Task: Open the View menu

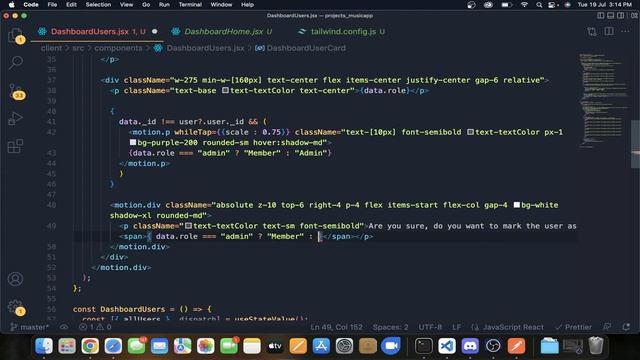Action: click(x=126, y=4)
